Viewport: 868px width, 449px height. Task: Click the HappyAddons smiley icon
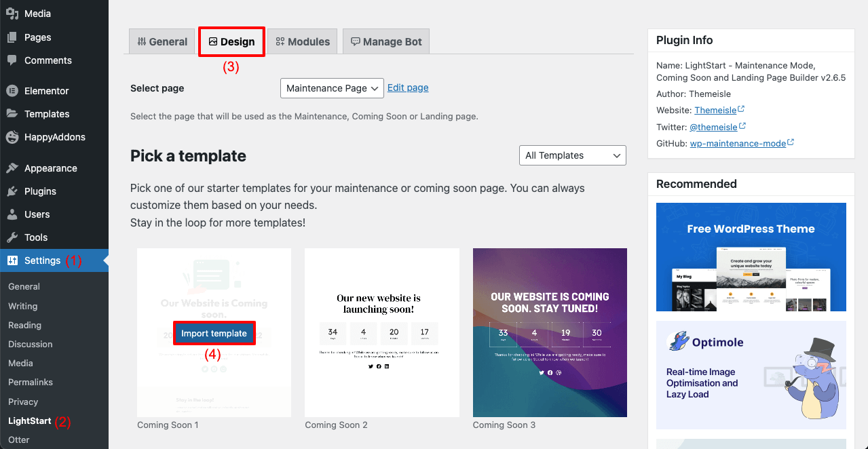(x=12, y=137)
